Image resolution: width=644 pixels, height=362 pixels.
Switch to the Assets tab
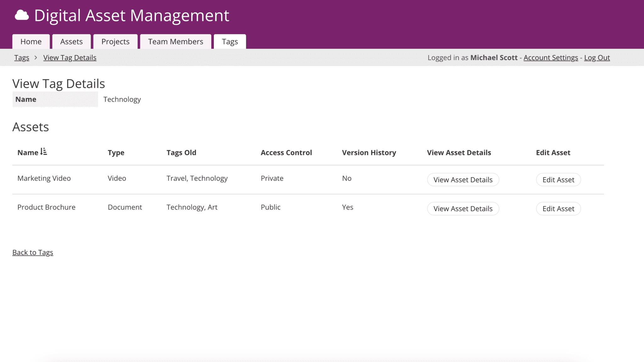point(71,41)
